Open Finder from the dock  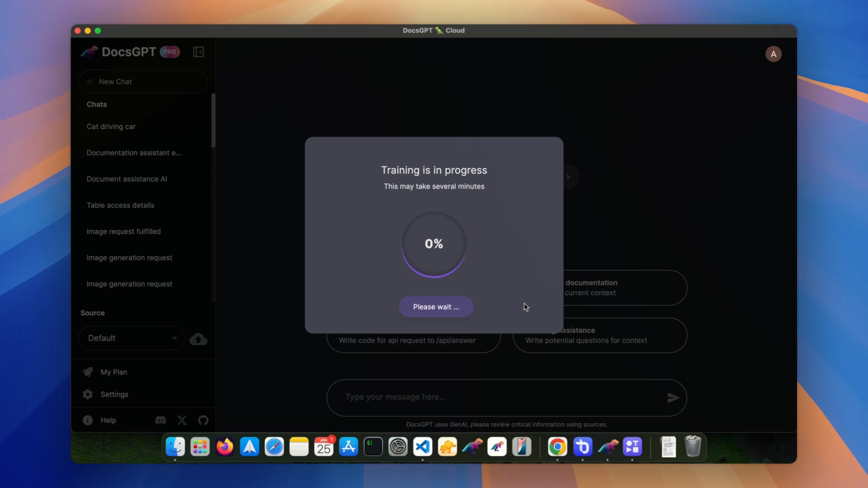point(175,447)
